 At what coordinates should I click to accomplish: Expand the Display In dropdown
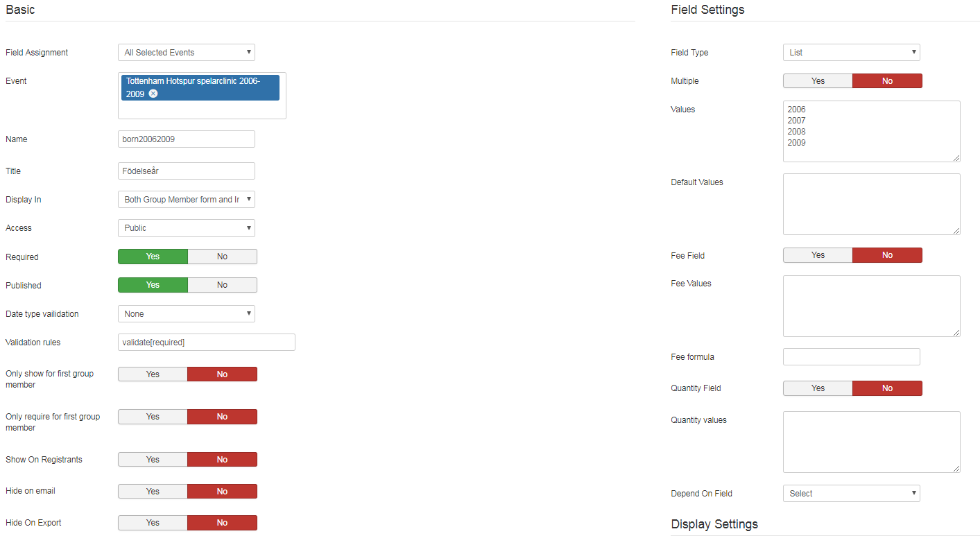[186, 200]
